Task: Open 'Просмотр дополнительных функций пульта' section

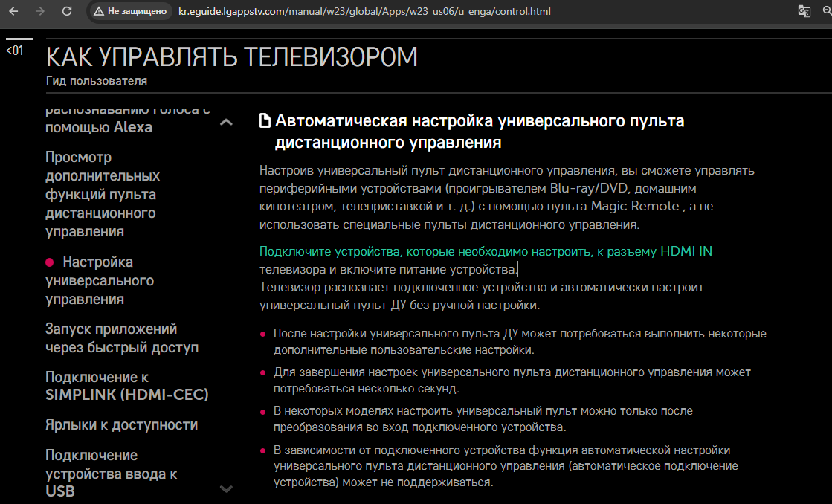Action: pos(100,194)
